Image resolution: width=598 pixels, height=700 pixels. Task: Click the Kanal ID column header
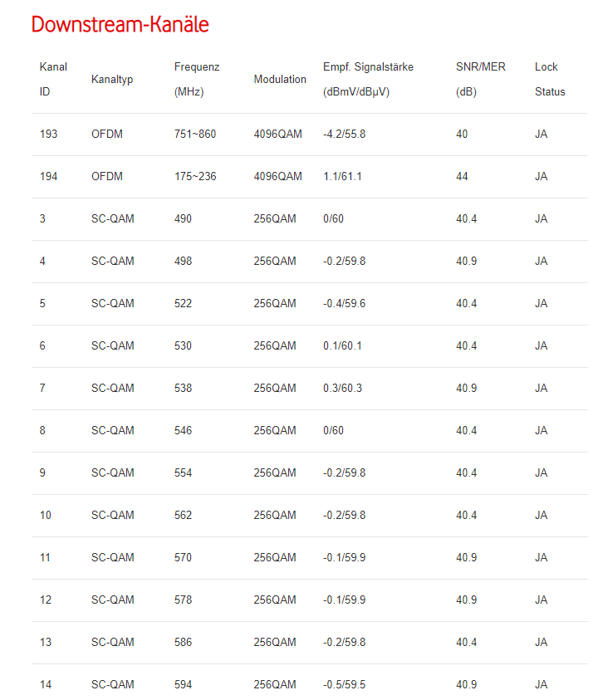(x=53, y=79)
